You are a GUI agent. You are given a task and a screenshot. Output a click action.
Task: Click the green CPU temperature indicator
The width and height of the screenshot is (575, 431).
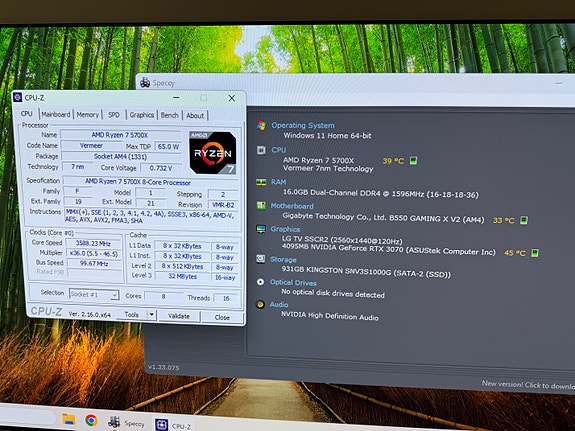(x=413, y=161)
